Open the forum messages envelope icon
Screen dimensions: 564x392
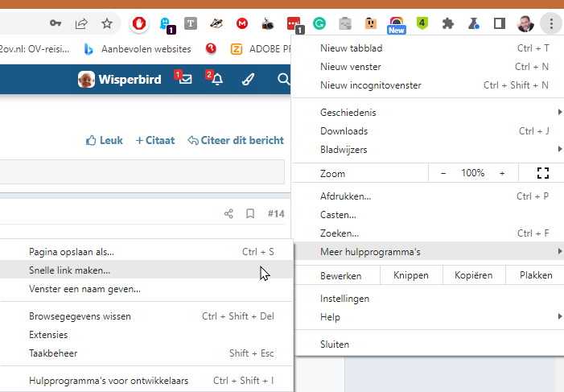coord(185,79)
